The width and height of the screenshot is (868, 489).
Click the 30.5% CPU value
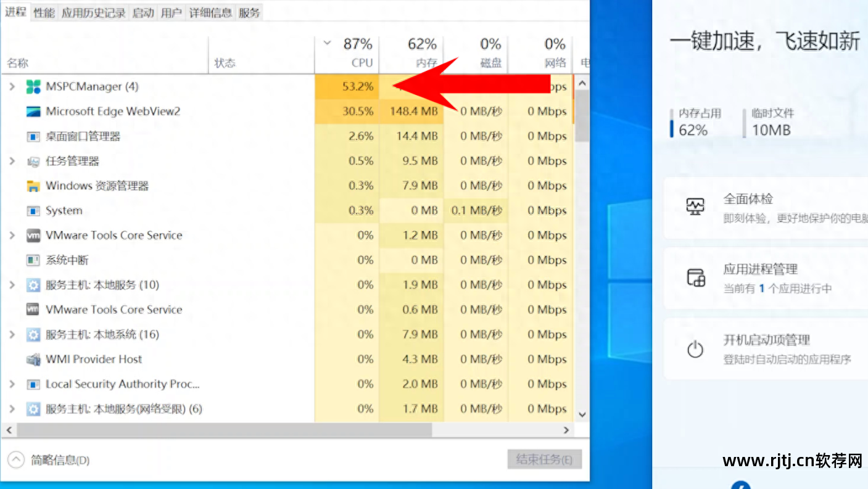(x=358, y=112)
